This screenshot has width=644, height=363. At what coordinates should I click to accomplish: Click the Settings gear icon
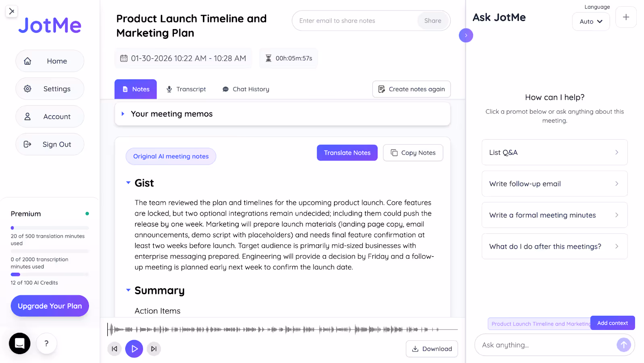27,89
